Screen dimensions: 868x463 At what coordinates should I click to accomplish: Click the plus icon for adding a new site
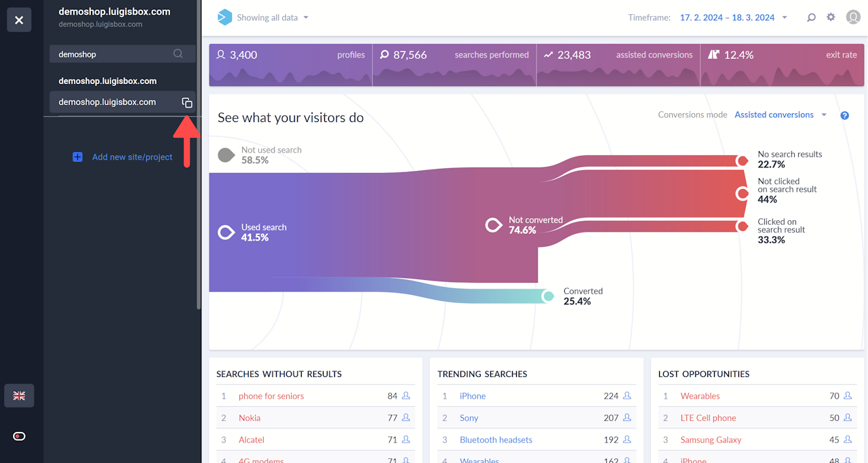point(77,157)
